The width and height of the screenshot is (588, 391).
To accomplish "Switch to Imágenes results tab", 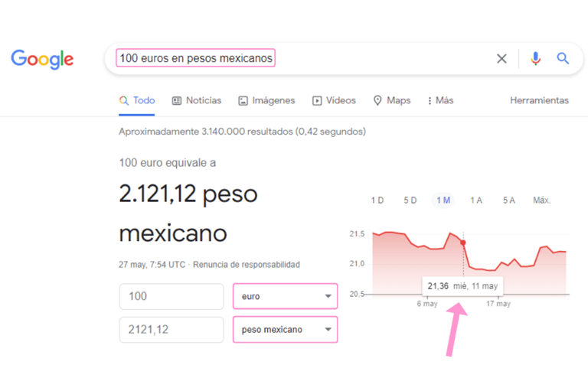I will [266, 100].
